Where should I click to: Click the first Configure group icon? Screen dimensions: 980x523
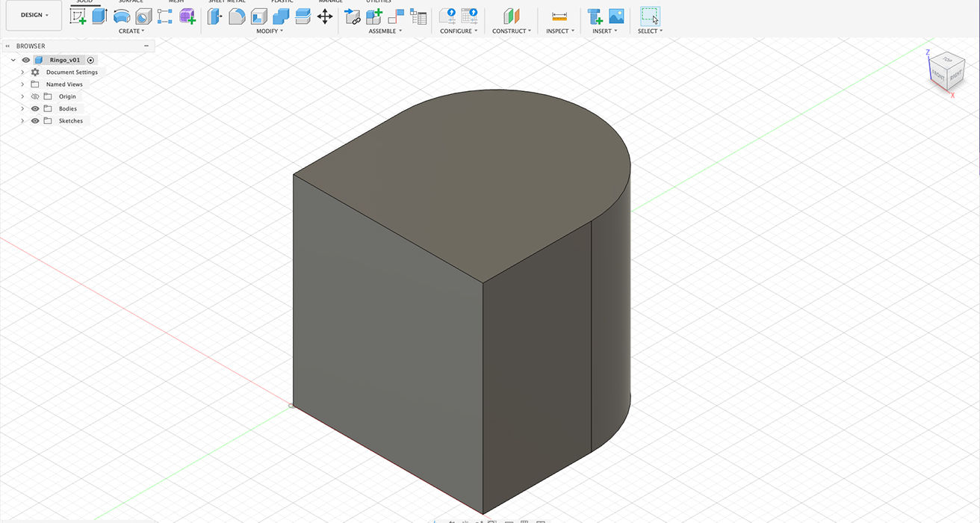[447, 16]
